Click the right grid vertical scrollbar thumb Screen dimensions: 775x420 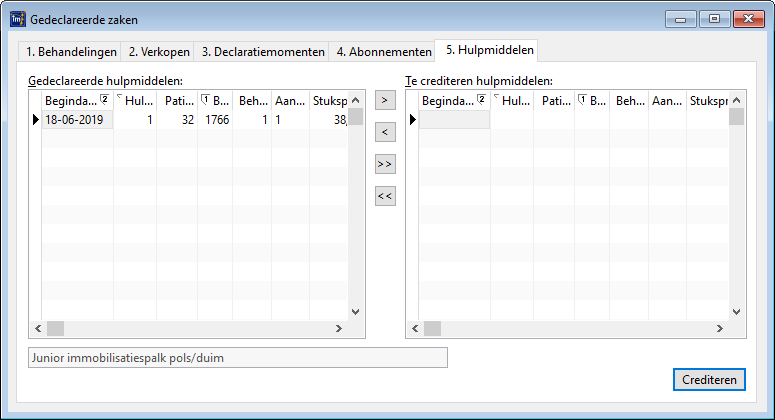(736, 117)
